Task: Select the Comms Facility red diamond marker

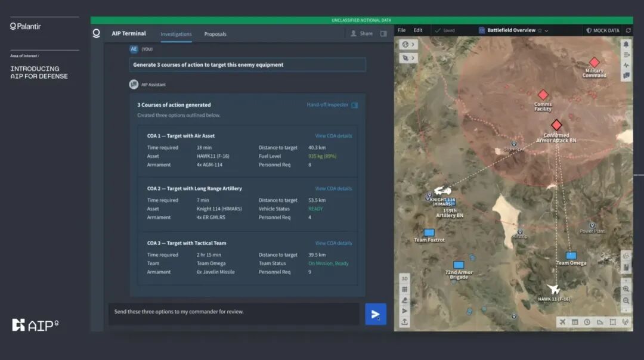Action: (x=543, y=95)
